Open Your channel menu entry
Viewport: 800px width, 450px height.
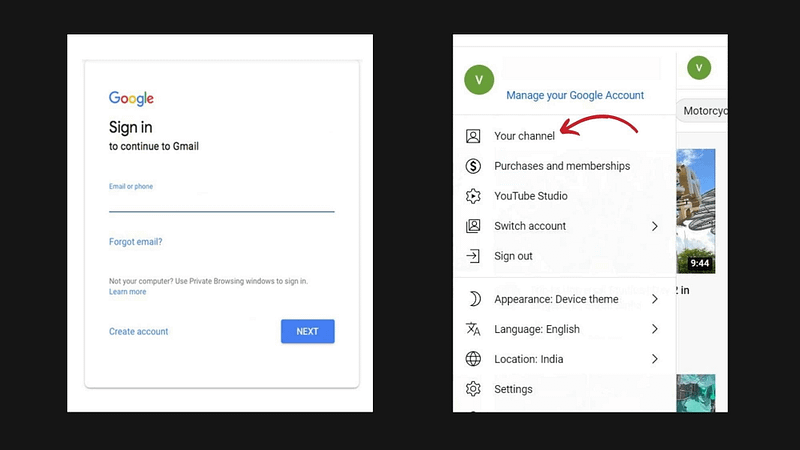tap(524, 136)
